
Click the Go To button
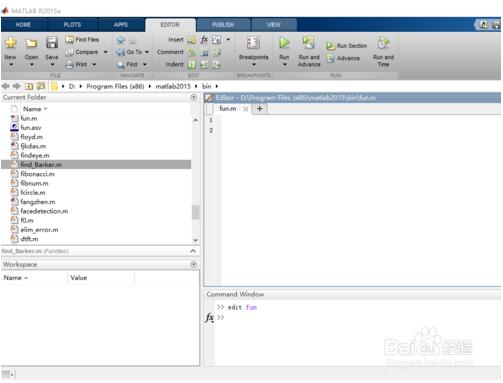pos(129,52)
